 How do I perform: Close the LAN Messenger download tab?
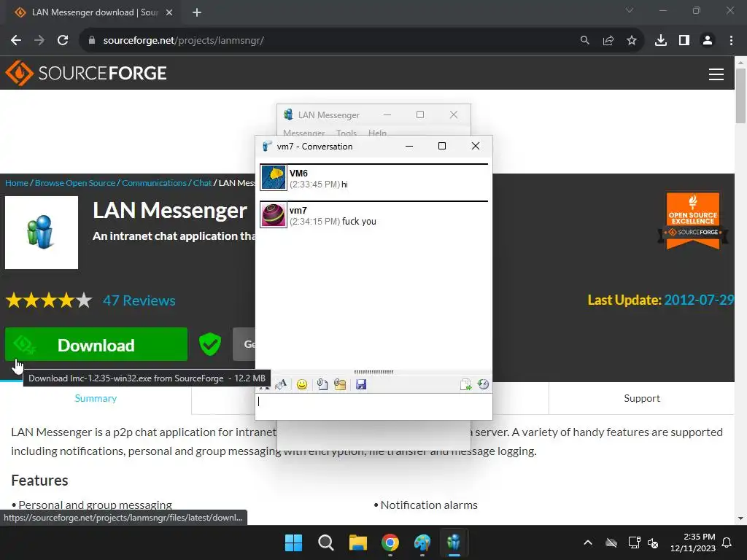(x=169, y=13)
